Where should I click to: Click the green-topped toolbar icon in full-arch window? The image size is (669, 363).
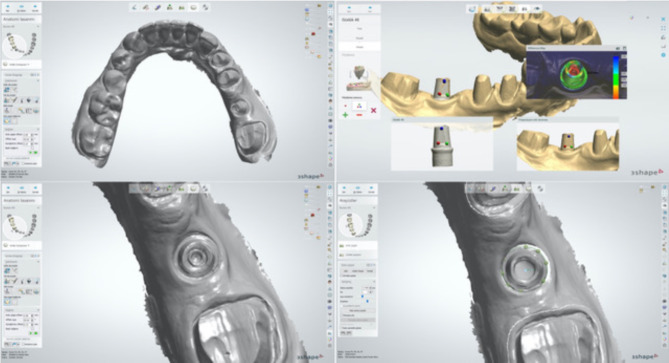tap(170, 7)
